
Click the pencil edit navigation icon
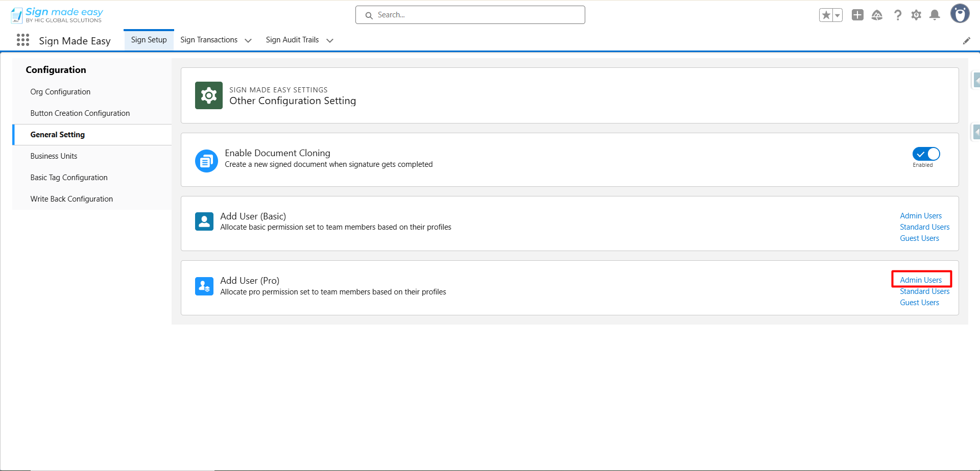pos(966,41)
